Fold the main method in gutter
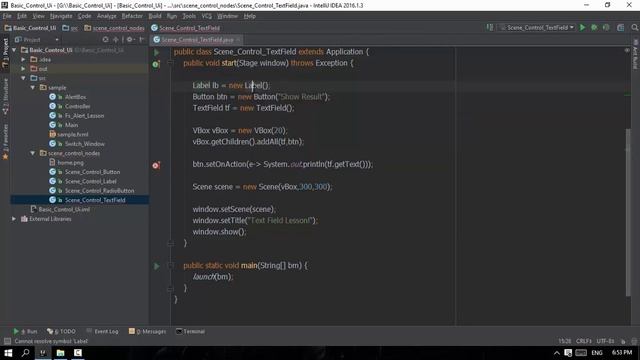The image size is (640, 360). coord(171,266)
